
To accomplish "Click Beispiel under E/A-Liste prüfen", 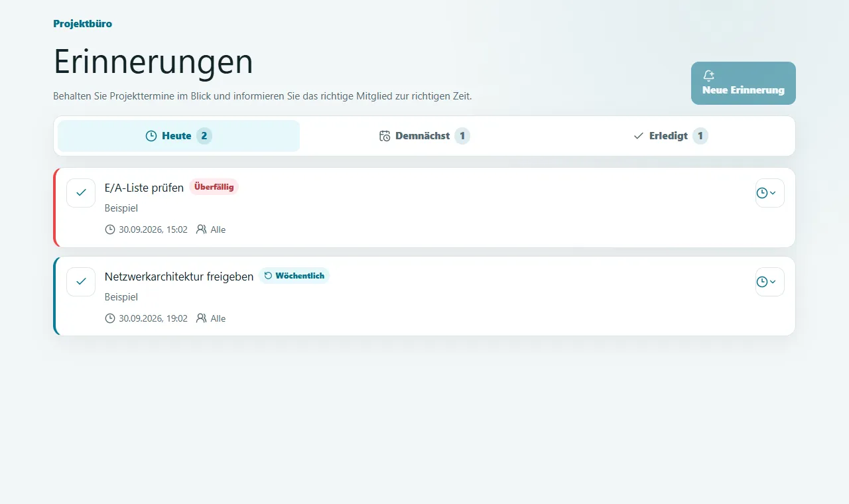I will (x=121, y=208).
